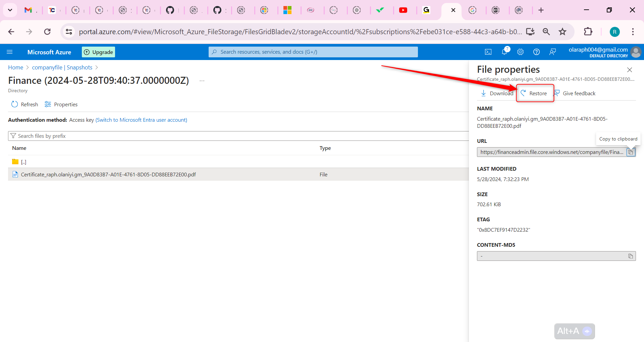The height and width of the screenshot is (342, 644).
Task: Click the size value 702.61 KiB
Action: (x=489, y=204)
